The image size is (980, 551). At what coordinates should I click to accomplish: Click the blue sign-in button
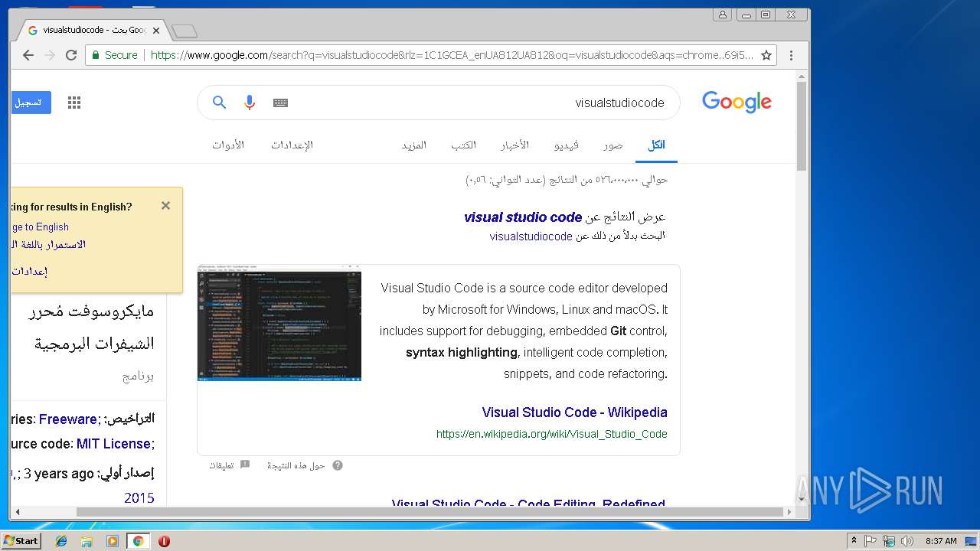tap(31, 103)
